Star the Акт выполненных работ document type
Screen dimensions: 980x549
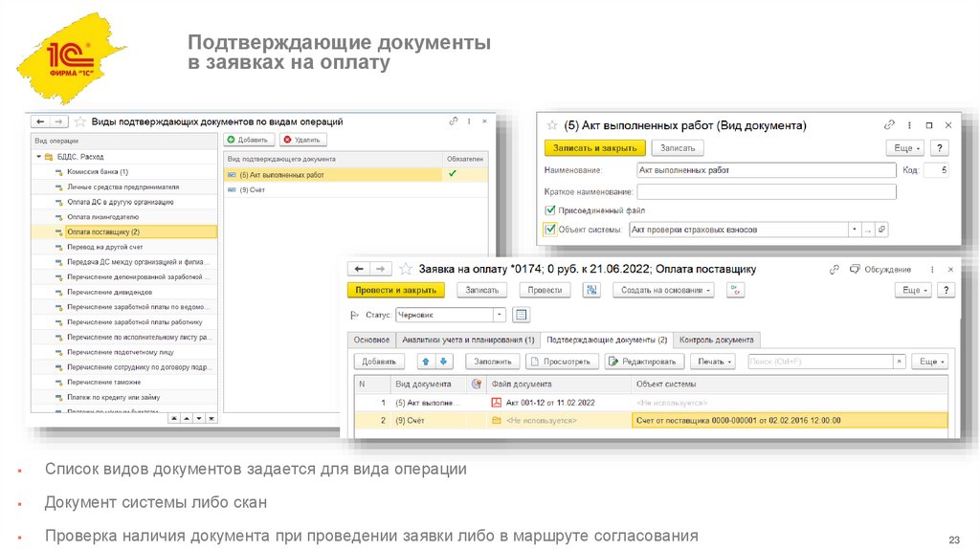pyautogui.click(x=552, y=125)
